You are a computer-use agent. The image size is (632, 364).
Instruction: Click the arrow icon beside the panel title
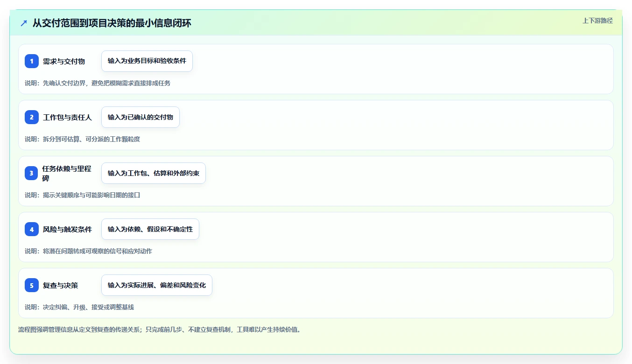[x=23, y=23]
